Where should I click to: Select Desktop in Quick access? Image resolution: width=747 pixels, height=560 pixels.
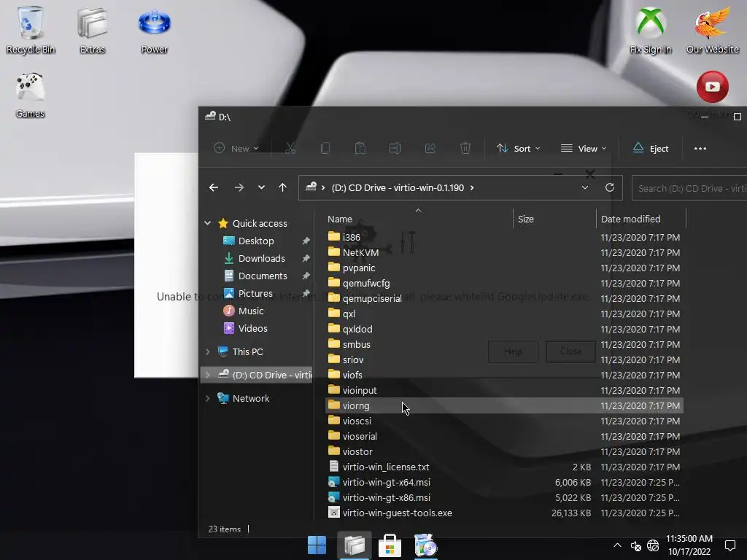click(256, 241)
